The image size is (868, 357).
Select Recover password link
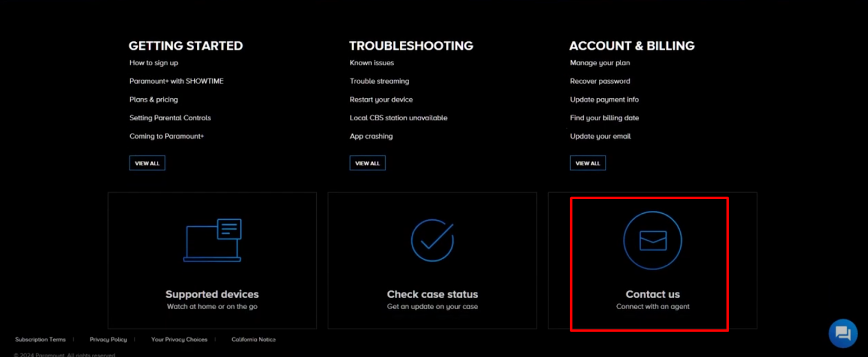pyautogui.click(x=600, y=81)
